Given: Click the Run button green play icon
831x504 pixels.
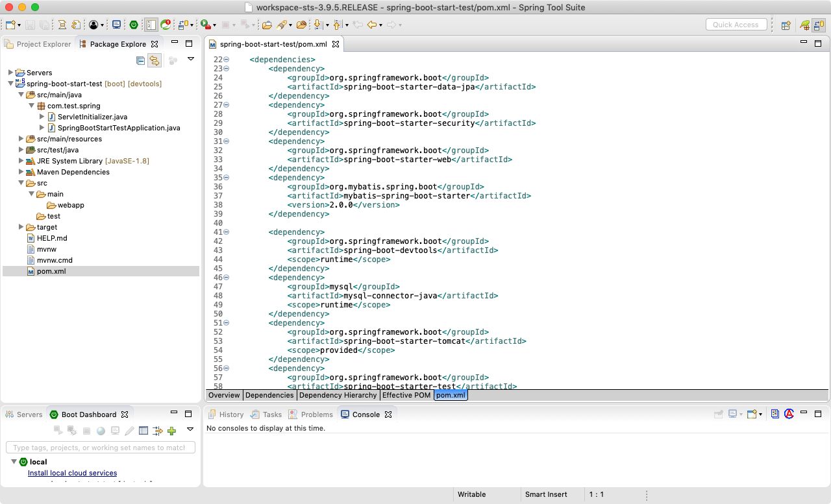Looking at the screenshot, I should pyautogui.click(x=205, y=25).
